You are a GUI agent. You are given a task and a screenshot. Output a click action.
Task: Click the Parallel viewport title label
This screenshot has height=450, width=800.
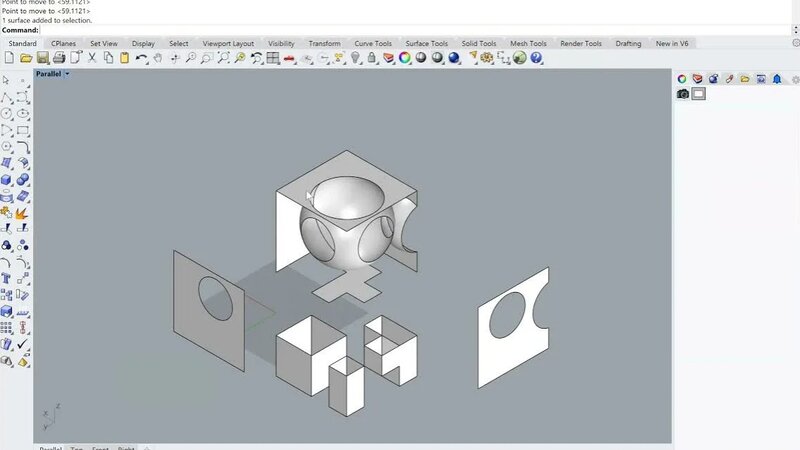(x=48, y=74)
